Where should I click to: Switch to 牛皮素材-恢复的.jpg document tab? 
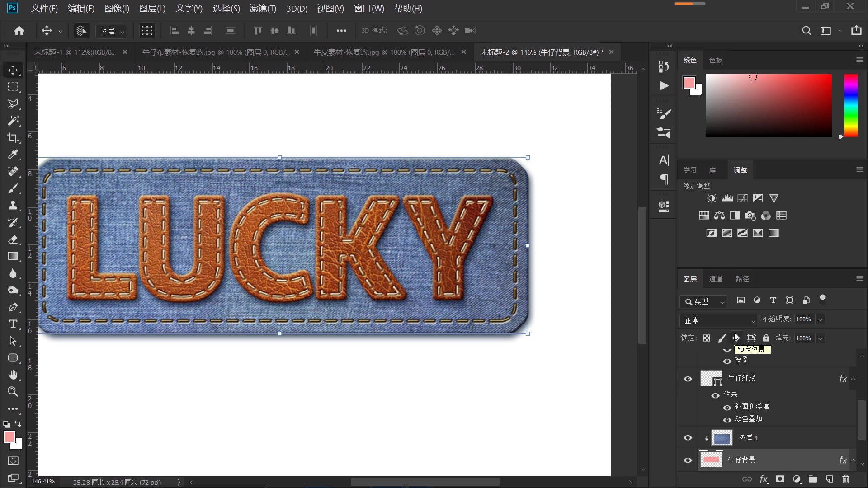[x=383, y=52]
